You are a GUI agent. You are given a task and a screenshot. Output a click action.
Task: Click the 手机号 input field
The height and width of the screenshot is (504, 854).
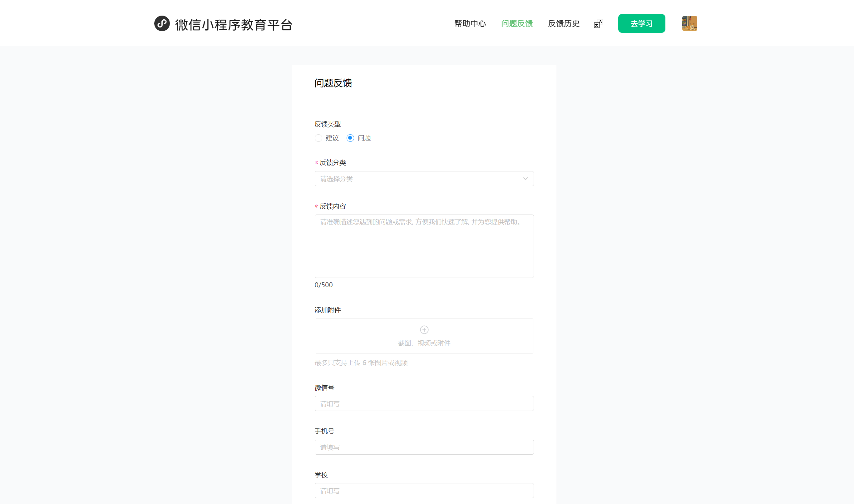424,447
